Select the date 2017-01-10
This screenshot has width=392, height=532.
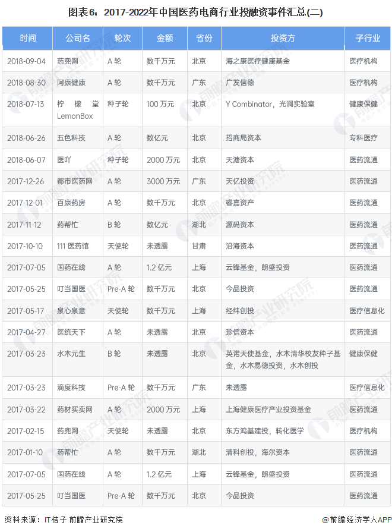25,452
